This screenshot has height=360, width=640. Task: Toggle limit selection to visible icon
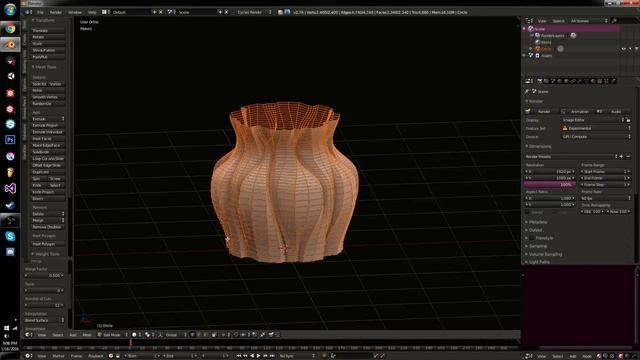coord(214,335)
